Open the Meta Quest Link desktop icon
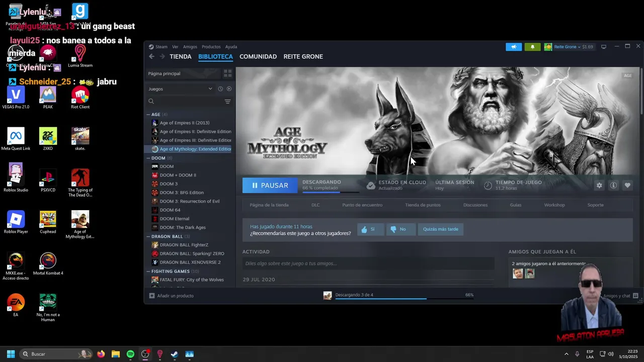The height and width of the screenshot is (362, 644). coord(16,139)
